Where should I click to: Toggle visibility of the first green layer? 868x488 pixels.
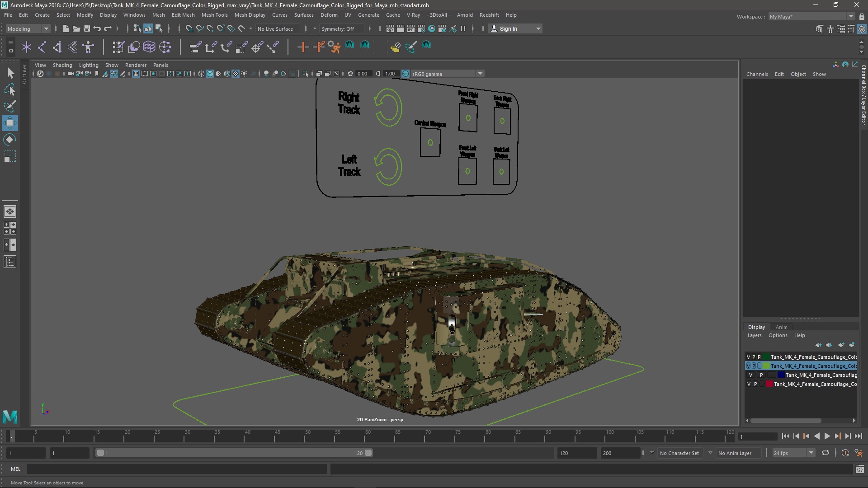point(748,357)
